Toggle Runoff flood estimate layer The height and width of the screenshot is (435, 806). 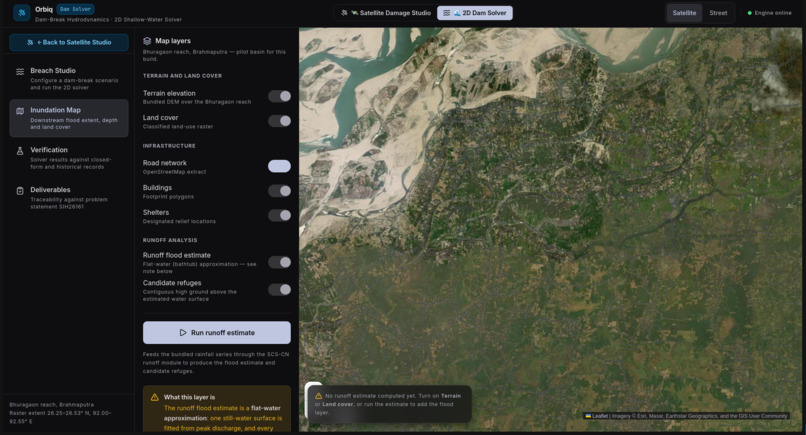pos(279,262)
